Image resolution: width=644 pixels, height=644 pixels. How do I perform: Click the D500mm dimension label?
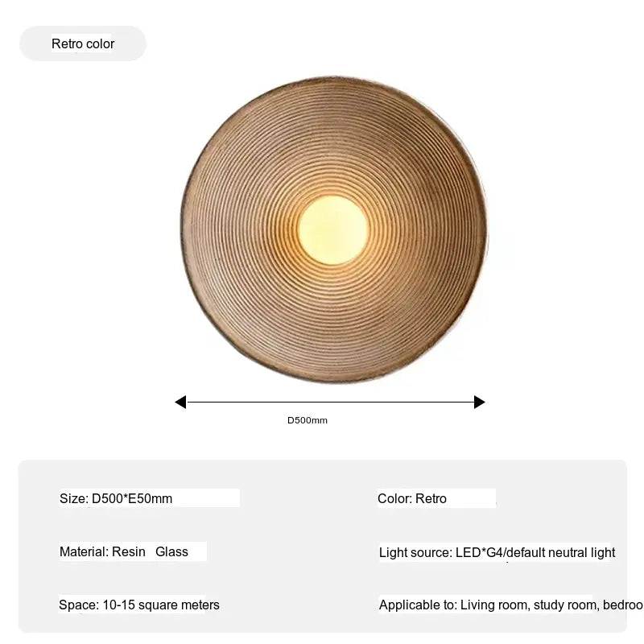tap(308, 420)
